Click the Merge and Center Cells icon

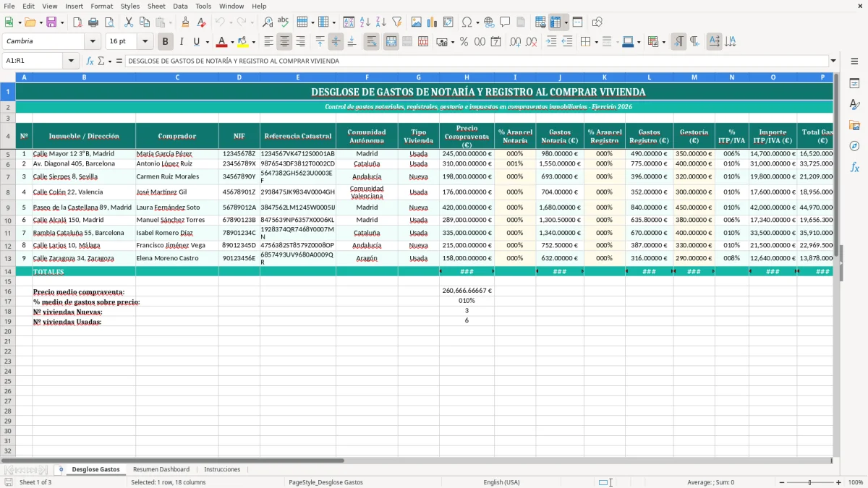[391, 42]
